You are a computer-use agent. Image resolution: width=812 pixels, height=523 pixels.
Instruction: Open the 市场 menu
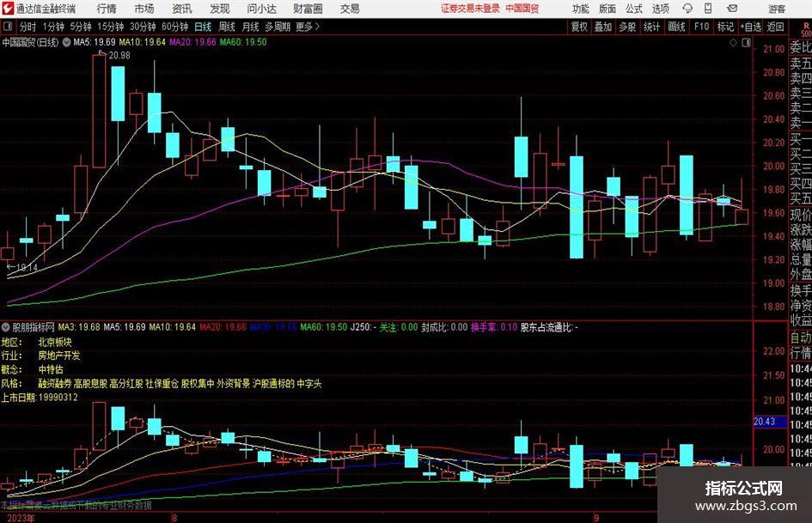[x=144, y=9]
